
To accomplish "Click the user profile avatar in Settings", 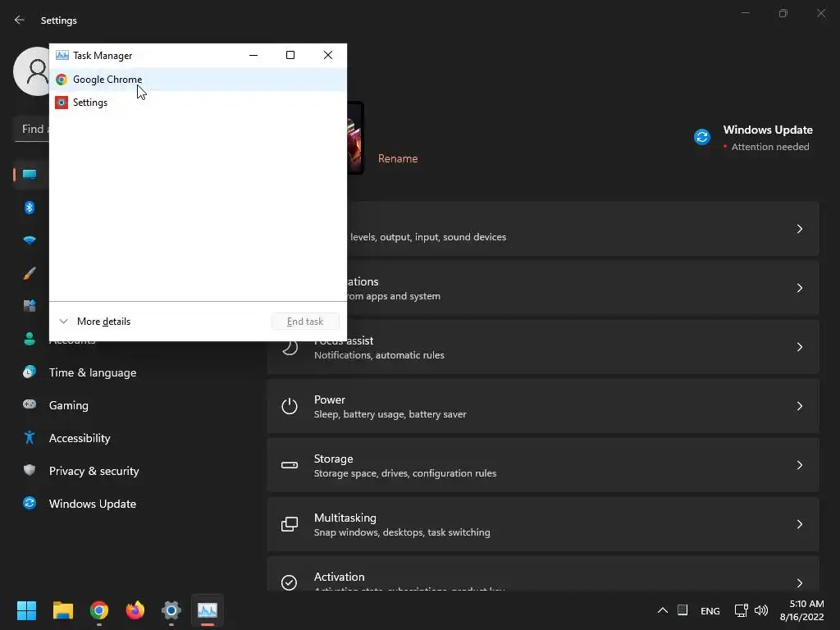I will (32, 71).
